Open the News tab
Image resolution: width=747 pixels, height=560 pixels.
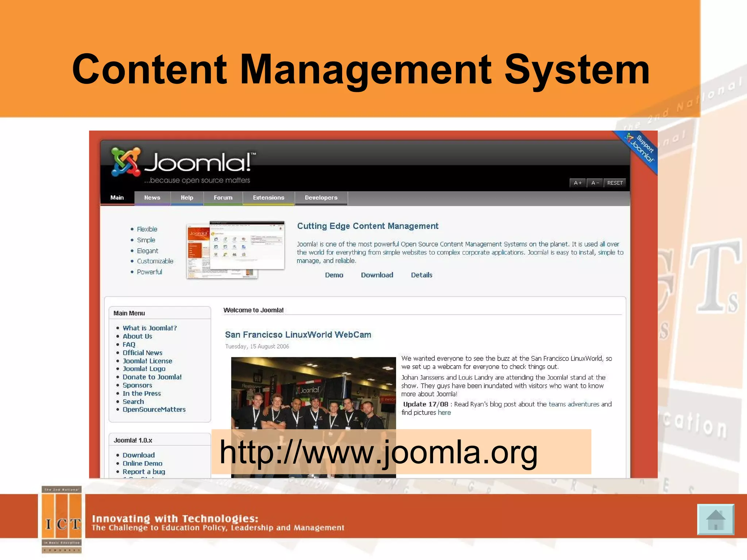pos(152,198)
